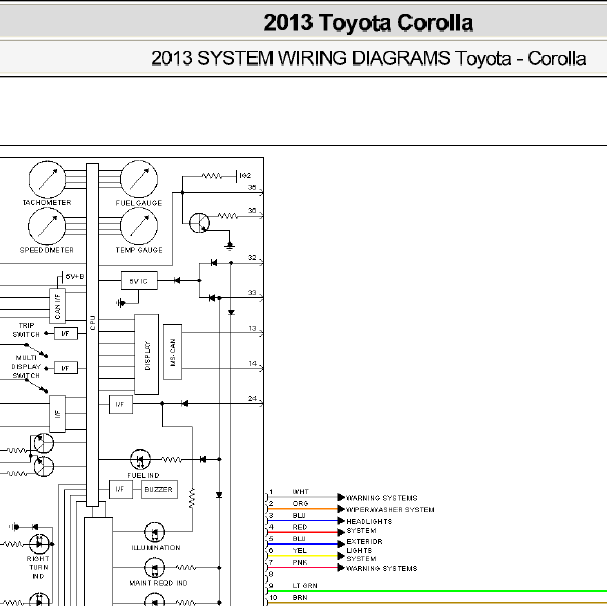
Task: Click connector pin number 32
Action: coord(252,258)
